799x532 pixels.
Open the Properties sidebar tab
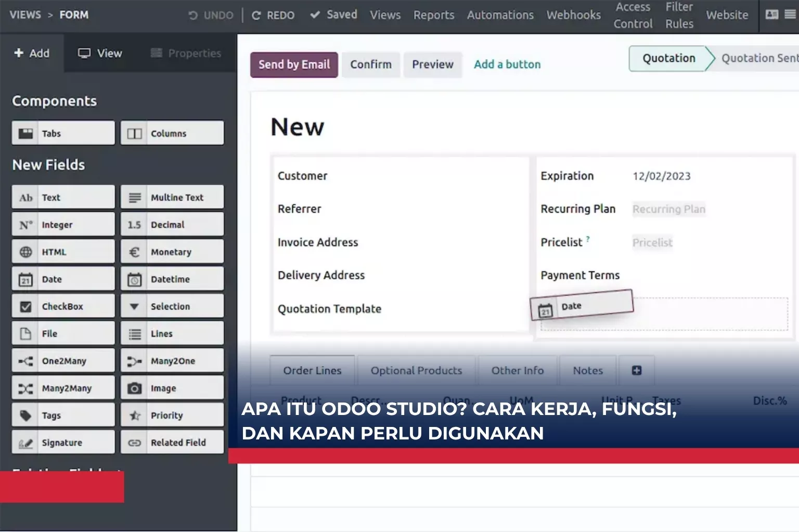(x=186, y=53)
